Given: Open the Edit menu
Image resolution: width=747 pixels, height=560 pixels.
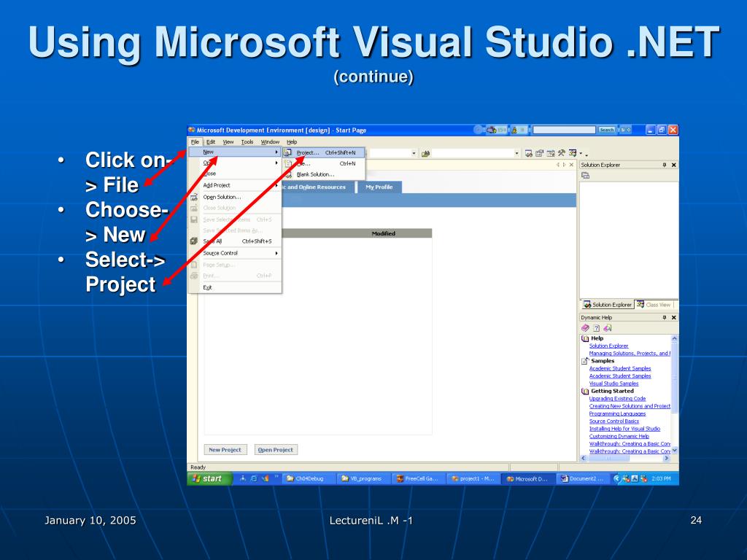Looking at the screenshot, I should [x=211, y=142].
